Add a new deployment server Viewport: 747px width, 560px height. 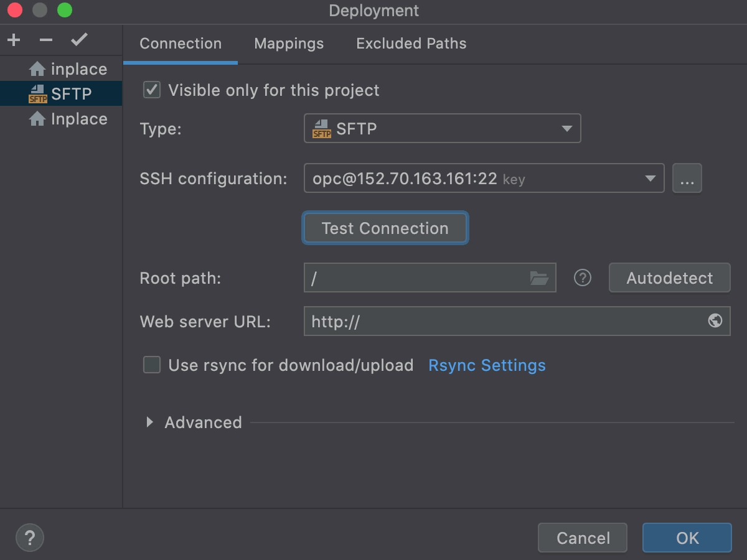pyautogui.click(x=13, y=39)
